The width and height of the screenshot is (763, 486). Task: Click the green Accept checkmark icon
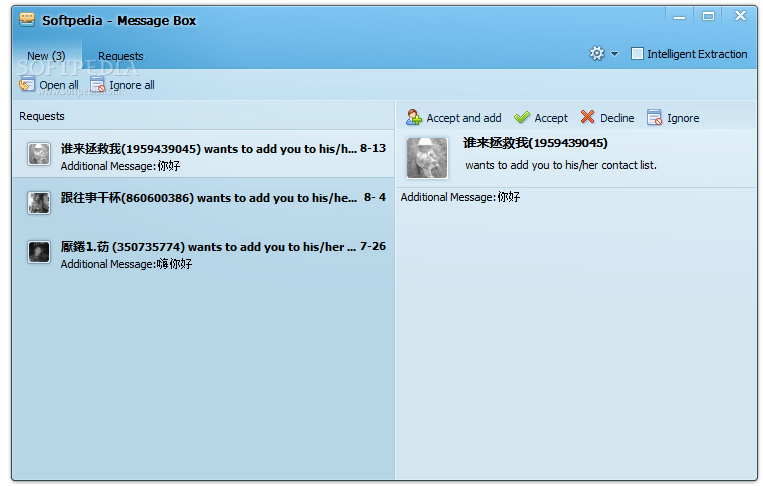tap(522, 117)
